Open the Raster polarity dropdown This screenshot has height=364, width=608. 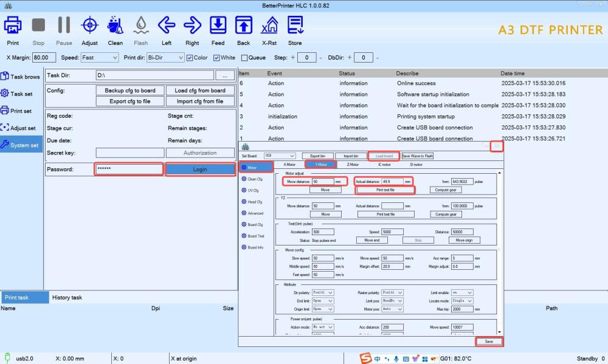pyautogui.click(x=392, y=293)
